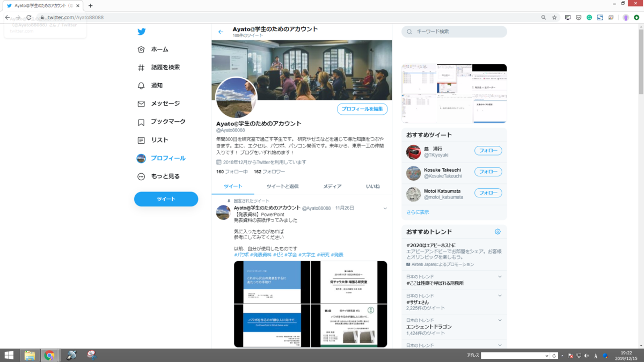Open the Twitter bird home logo
Screen dimensions: 644x362
coord(141,31)
